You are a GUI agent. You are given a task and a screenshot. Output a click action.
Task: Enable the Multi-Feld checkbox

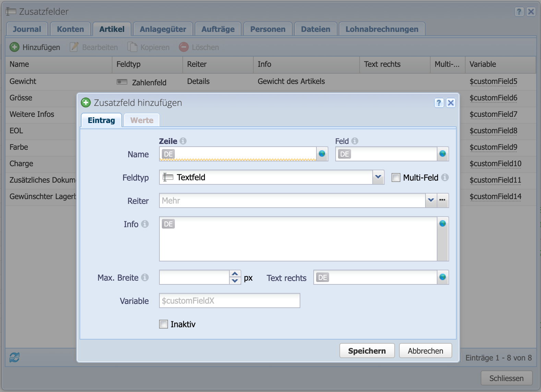point(396,177)
